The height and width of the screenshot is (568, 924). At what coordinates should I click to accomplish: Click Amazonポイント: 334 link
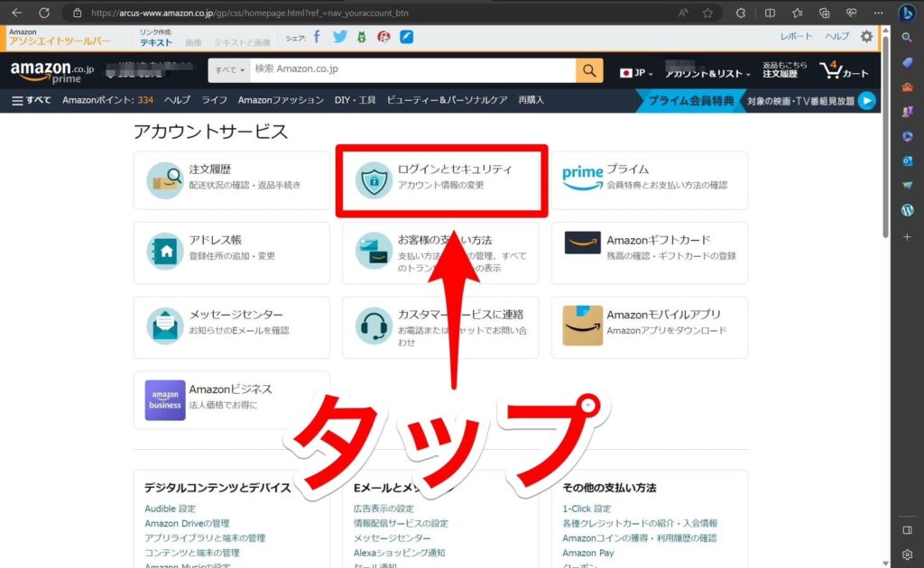coord(108,100)
